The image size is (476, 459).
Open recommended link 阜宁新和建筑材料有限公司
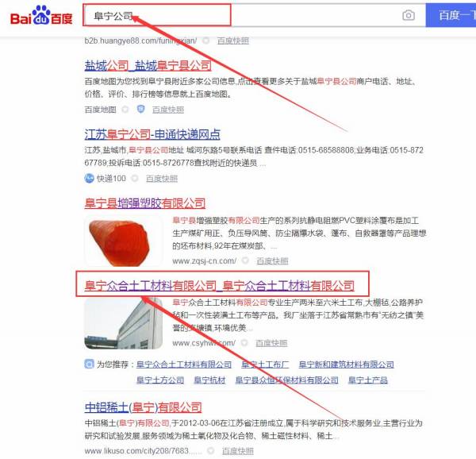[x=347, y=364]
